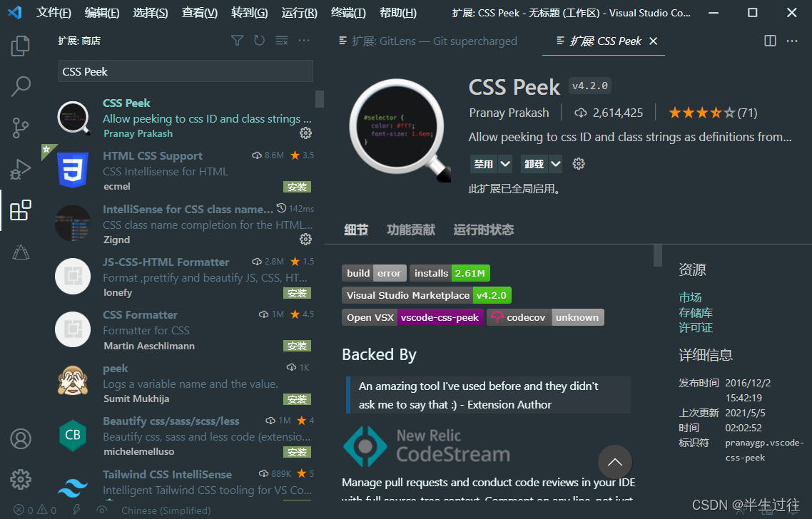Expand the Uninstall (卸载) dropdown arrow
The width and height of the screenshot is (812, 519).
(x=556, y=164)
